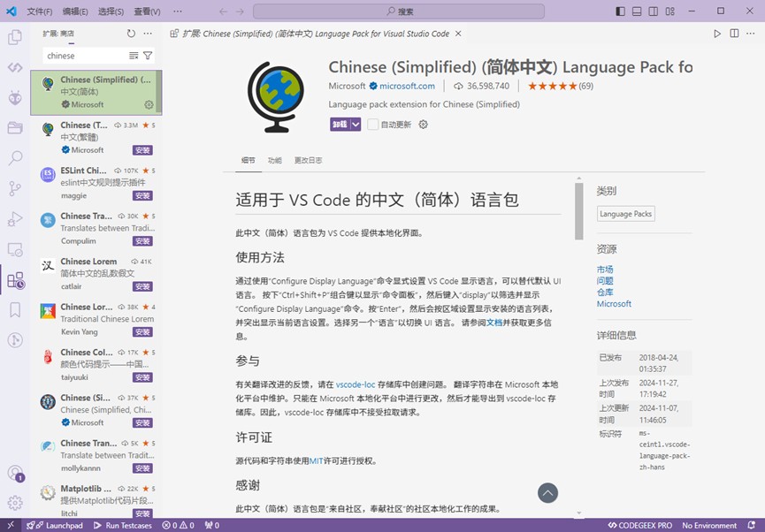Refresh the extensions list
The width and height of the screenshot is (765, 532).
[131, 34]
